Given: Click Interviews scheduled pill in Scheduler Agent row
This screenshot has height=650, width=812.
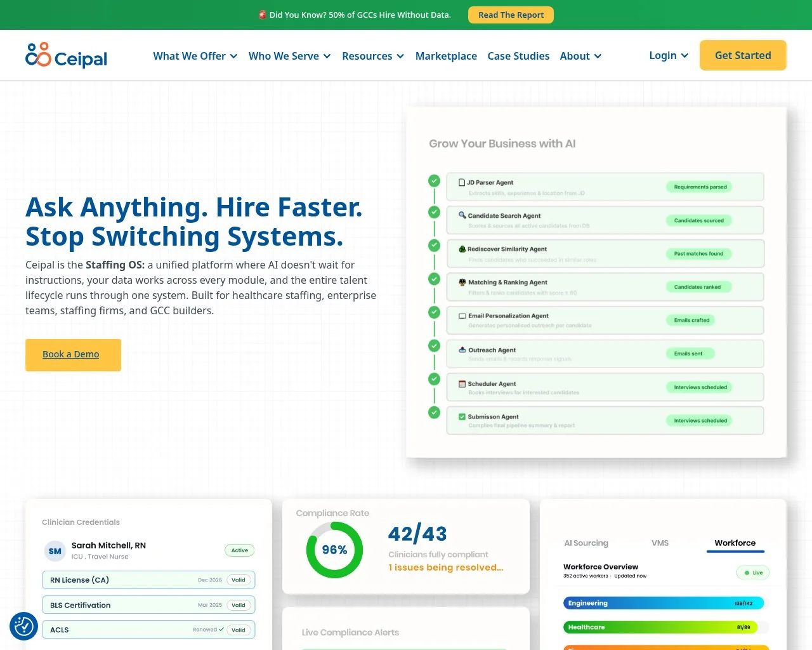Looking at the screenshot, I should pos(699,387).
